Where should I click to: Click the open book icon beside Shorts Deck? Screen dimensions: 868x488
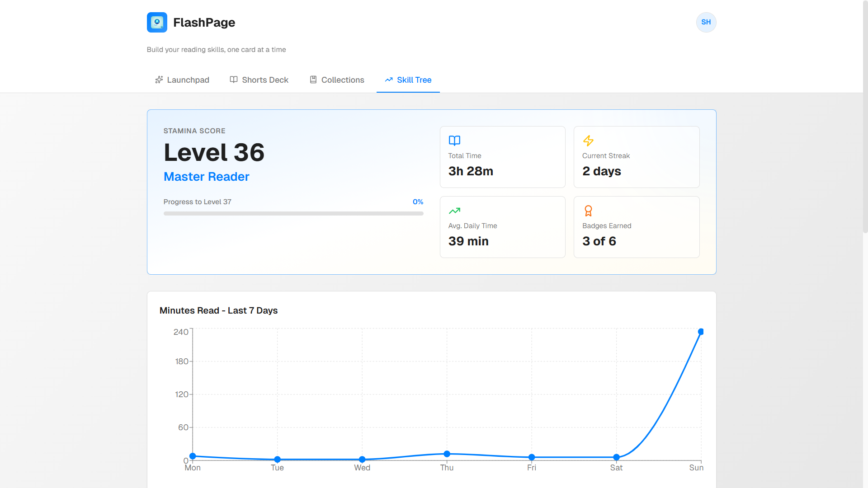pyautogui.click(x=234, y=80)
